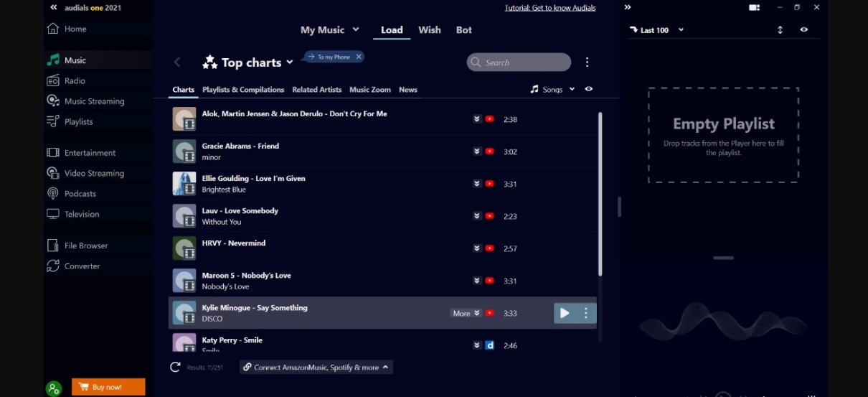
Task: Click the Search input field
Action: [519, 62]
